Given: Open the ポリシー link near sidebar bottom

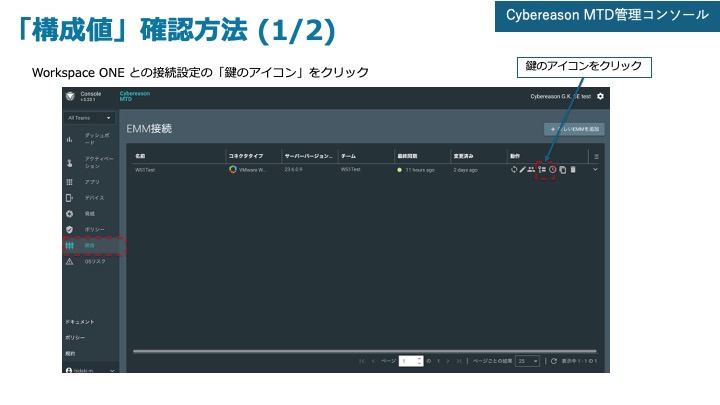Looking at the screenshot, I should (x=75, y=338).
